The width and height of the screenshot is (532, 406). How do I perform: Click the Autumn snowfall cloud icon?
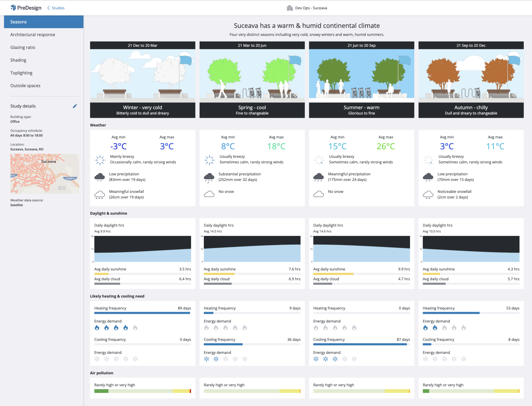(428, 195)
